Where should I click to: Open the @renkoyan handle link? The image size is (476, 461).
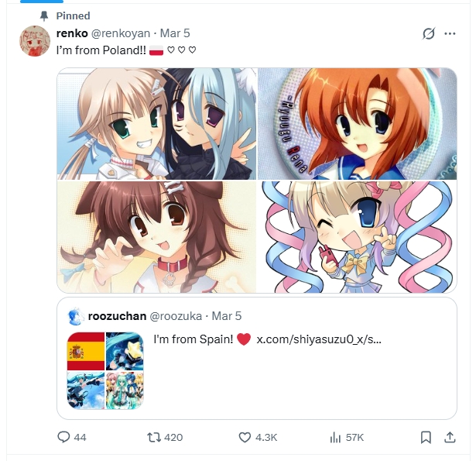(x=121, y=33)
